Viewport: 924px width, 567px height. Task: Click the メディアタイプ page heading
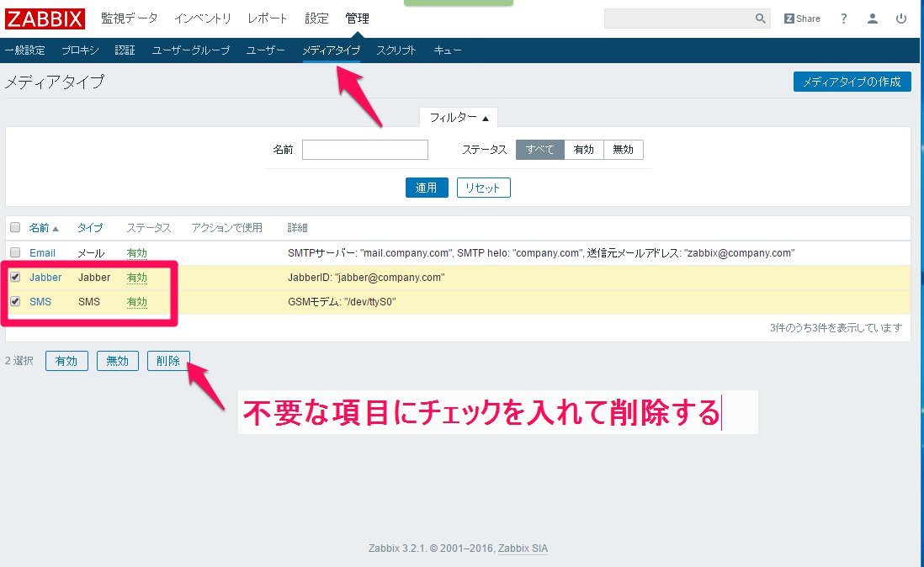click(x=54, y=82)
